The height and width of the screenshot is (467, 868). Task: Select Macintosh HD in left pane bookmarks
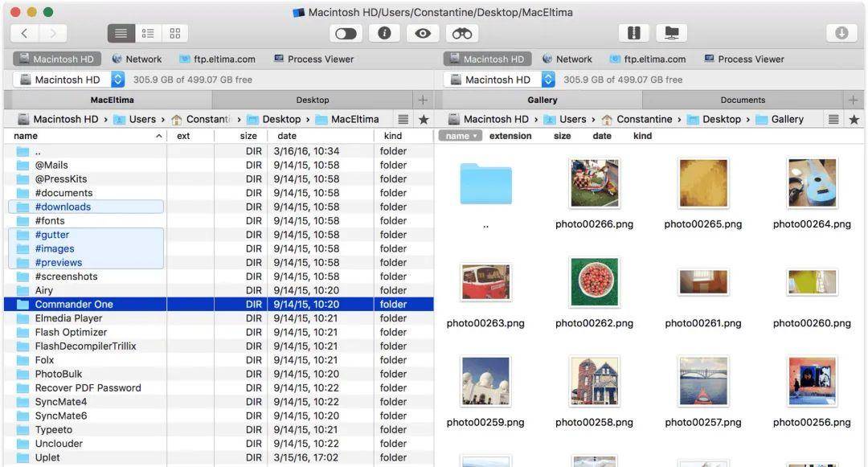pos(57,59)
